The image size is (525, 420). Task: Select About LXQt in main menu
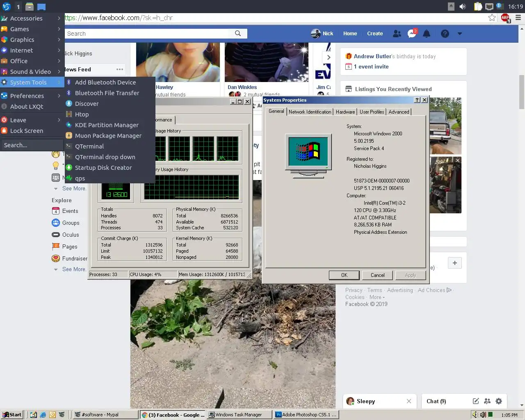click(x=32, y=107)
